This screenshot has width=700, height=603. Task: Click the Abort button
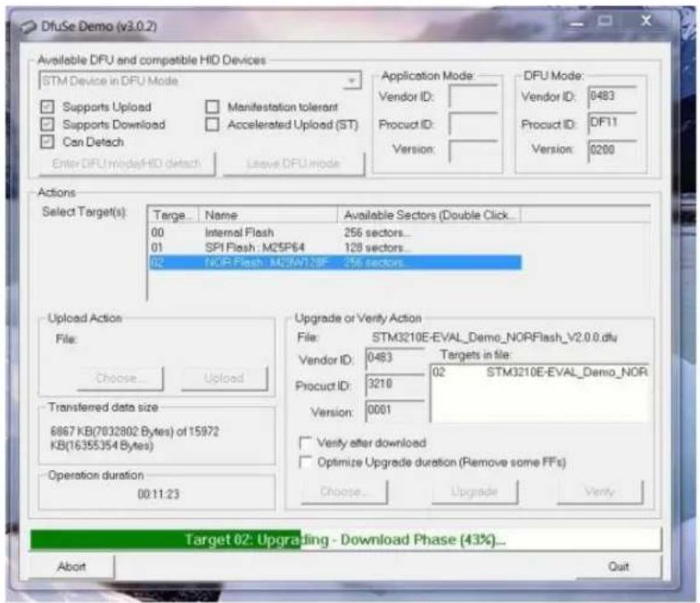click(71, 566)
